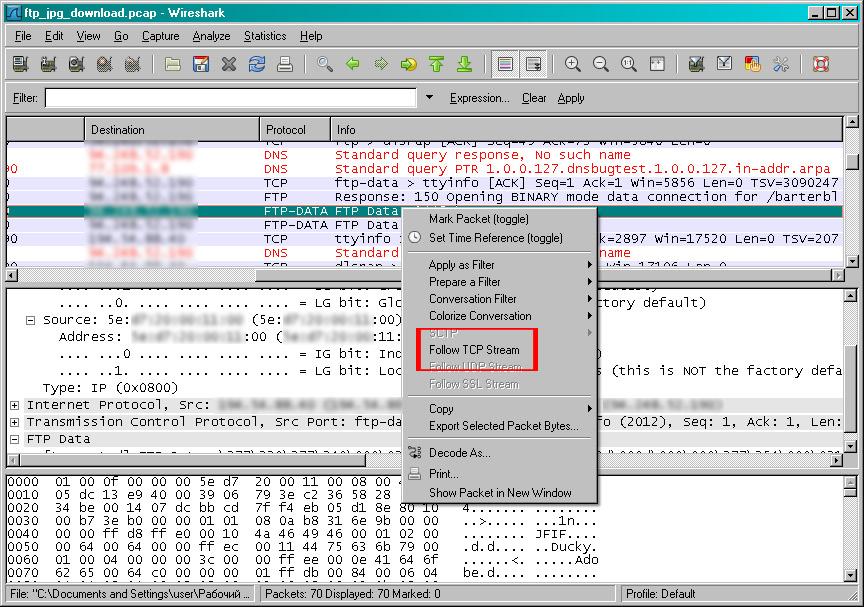
Task: Reset zoom to normal size icon
Action: point(629,64)
